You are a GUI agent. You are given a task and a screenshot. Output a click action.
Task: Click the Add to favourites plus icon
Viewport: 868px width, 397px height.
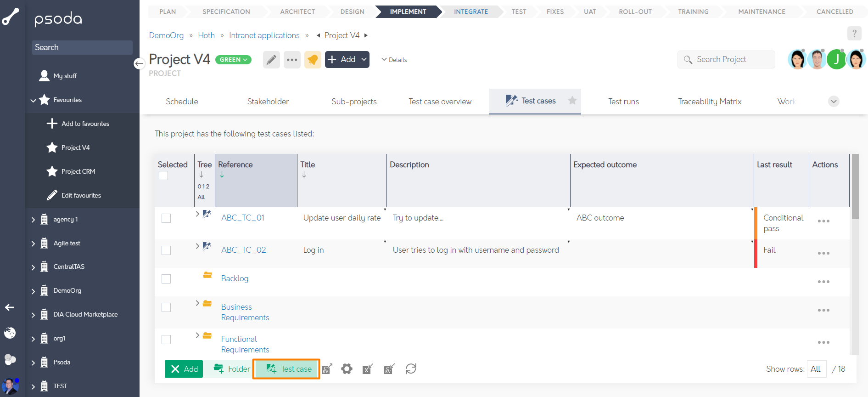(52, 124)
